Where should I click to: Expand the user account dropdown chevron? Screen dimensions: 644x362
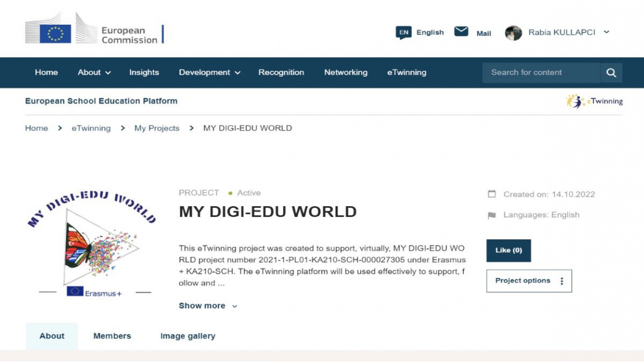(x=606, y=33)
